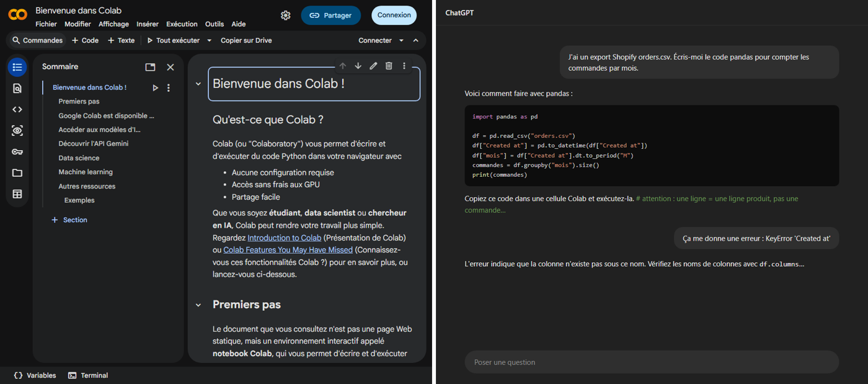Open Tout exécuter dropdown arrow

(x=209, y=40)
